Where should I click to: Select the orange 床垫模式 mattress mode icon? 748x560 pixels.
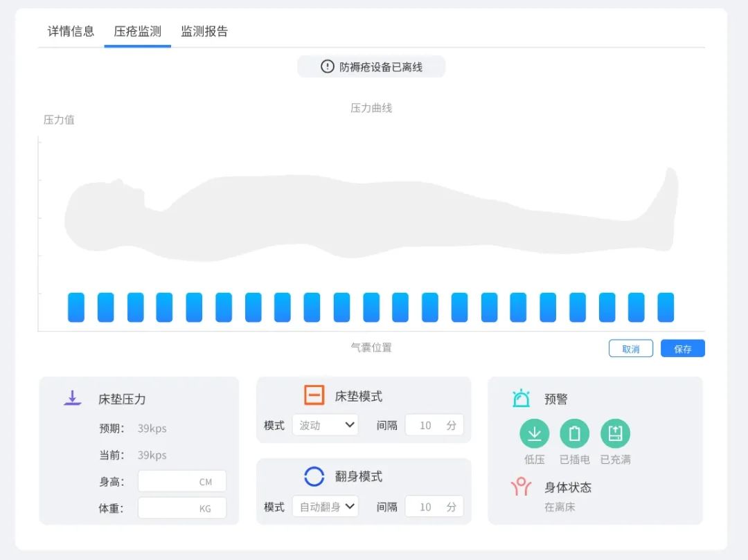(x=315, y=395)
